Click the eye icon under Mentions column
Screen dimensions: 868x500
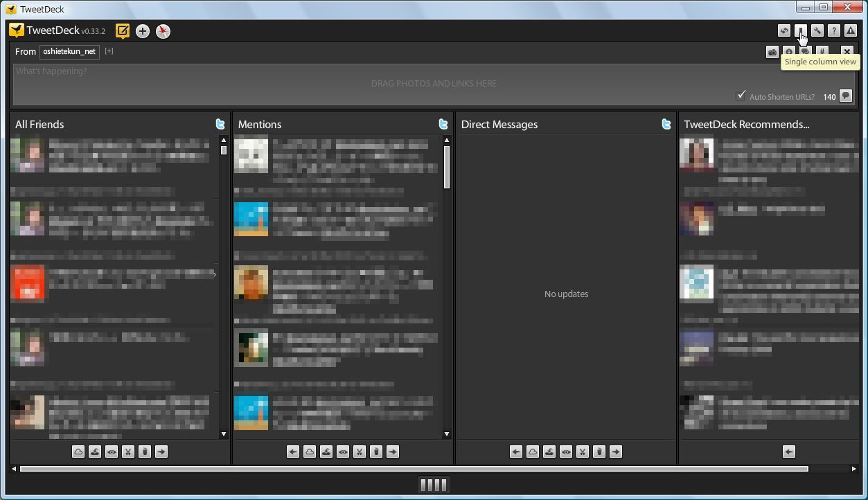343,452
